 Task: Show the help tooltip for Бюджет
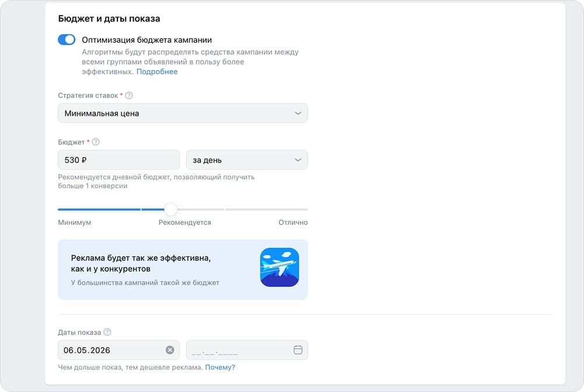point(96,142)
